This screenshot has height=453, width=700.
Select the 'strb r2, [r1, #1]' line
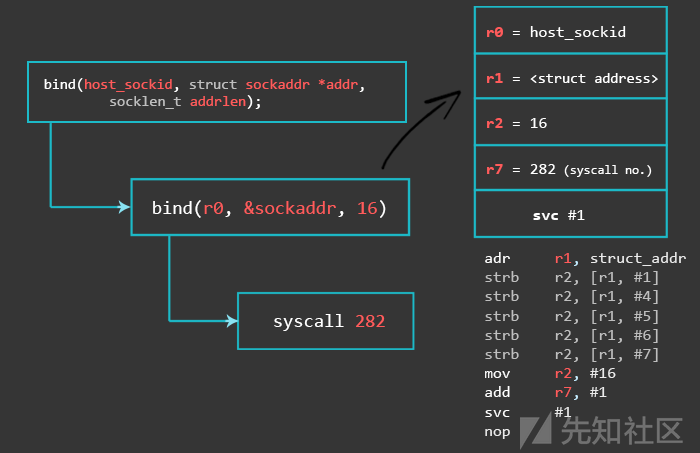(572, 278)
